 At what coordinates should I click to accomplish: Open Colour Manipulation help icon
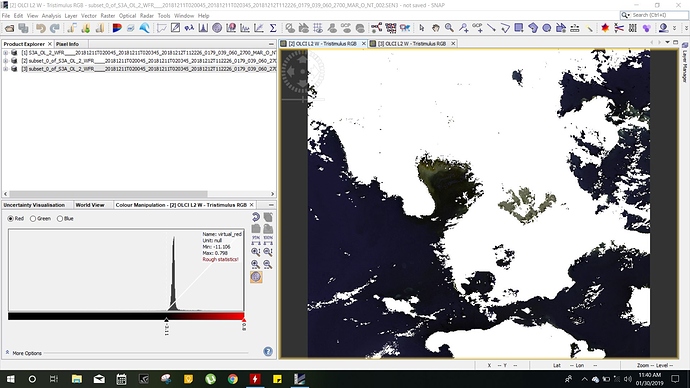(x=268, y=351)
